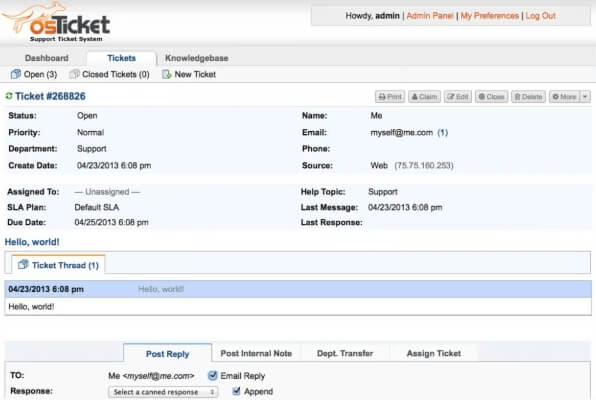
Task: Print the ticket
Action: click(x=390, y=97)
